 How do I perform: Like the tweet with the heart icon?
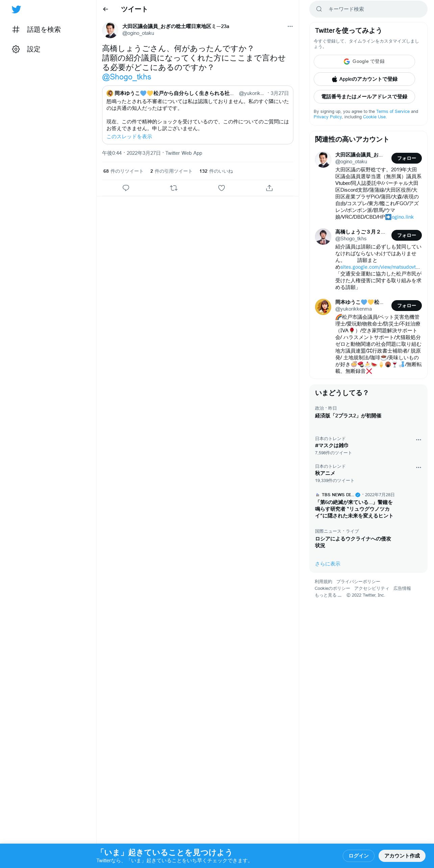pos(221,188)
